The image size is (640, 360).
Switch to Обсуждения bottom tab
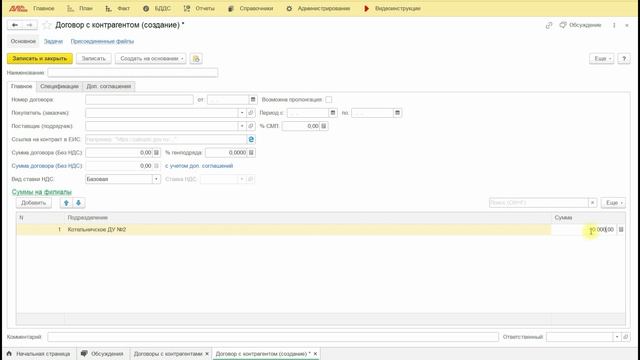tap(103, 354)
